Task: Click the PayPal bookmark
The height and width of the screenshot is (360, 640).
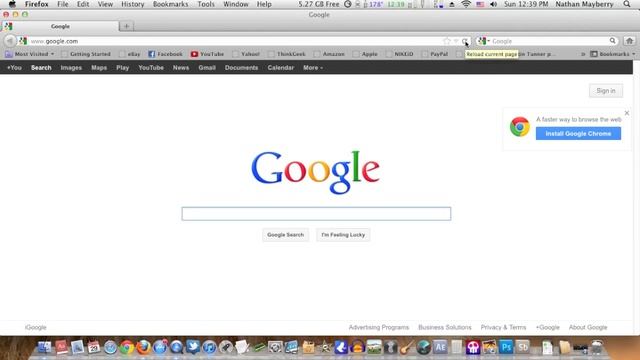Action: [435, 54]
